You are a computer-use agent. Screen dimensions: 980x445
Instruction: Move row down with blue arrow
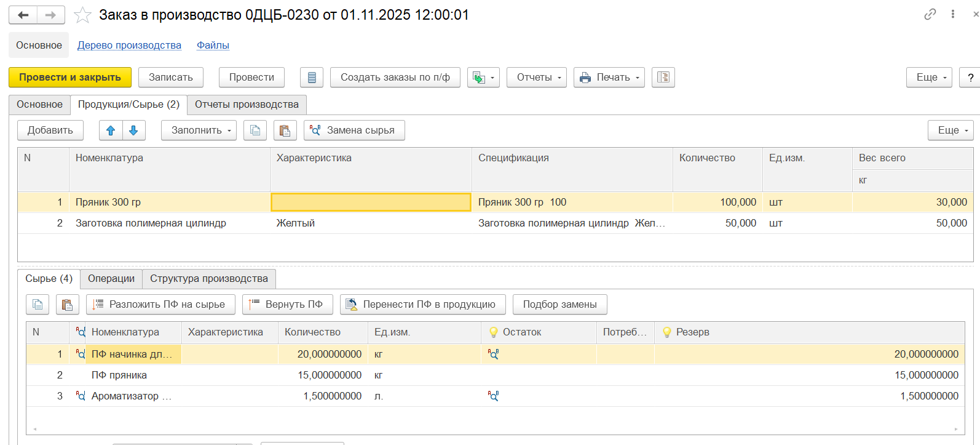[x=133, y=130]
